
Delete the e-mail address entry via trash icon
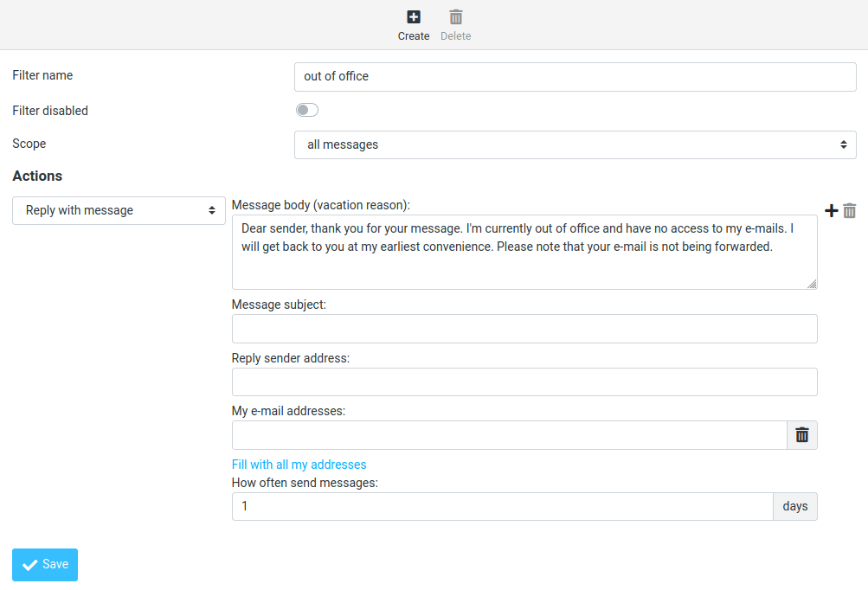point(802,435)
